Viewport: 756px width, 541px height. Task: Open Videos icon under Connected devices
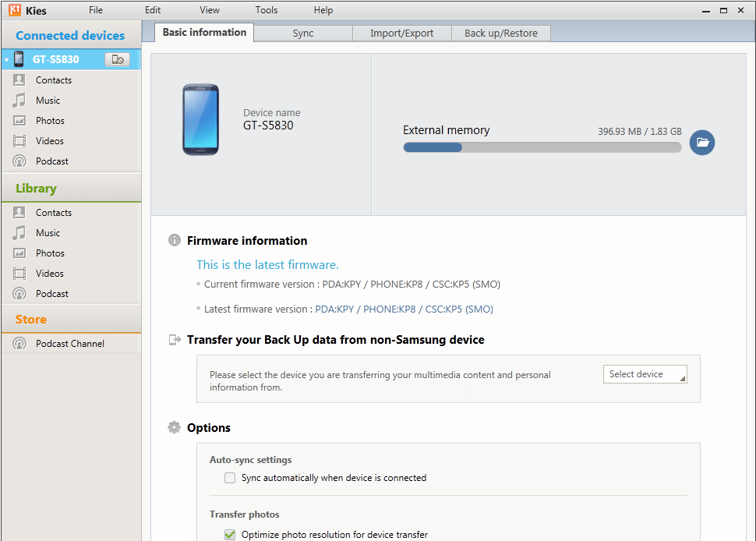click(x=19, y=141)
